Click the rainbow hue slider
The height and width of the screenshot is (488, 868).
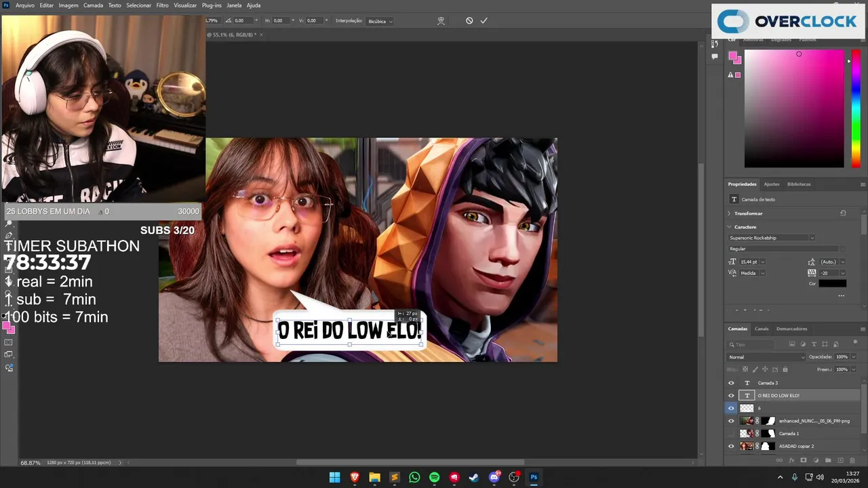point(856,108)
